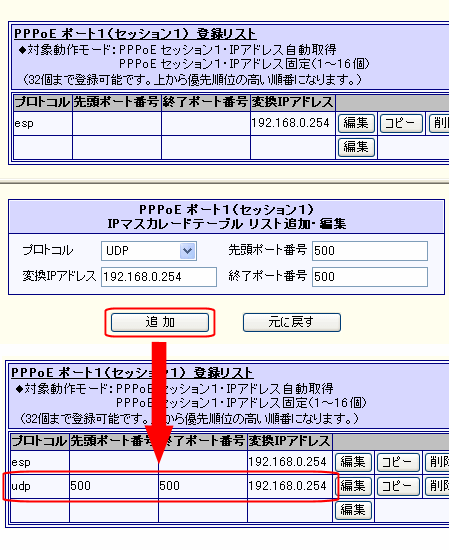Click the bottom PPPoE ポート1 登録リスト heading
Image resolution: width=449 pixels, height=550 pixels.
[132, 373]
